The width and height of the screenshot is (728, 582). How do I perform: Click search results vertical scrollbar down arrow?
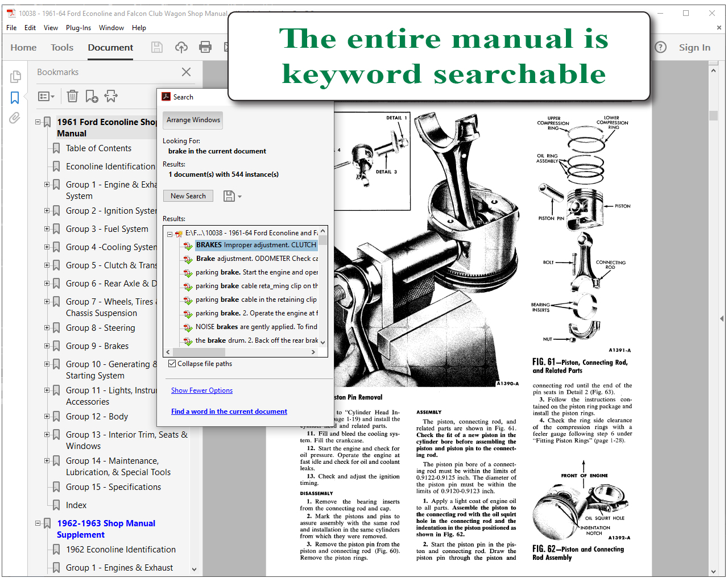323,343
